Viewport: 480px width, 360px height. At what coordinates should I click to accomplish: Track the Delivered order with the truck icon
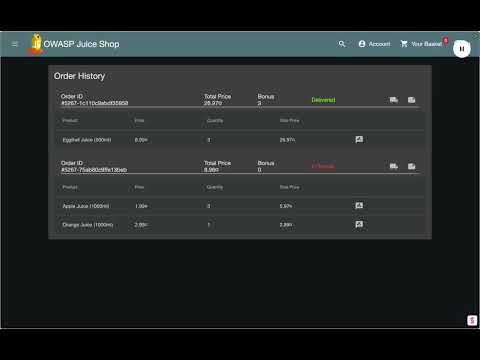(394, 100)
